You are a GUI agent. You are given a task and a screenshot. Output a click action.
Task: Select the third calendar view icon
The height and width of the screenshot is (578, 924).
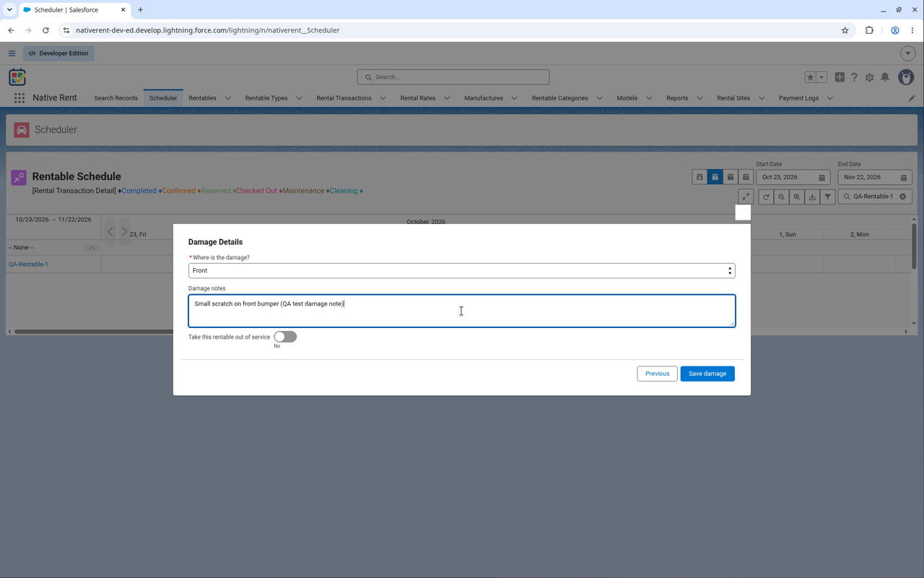tap(731, 177)
